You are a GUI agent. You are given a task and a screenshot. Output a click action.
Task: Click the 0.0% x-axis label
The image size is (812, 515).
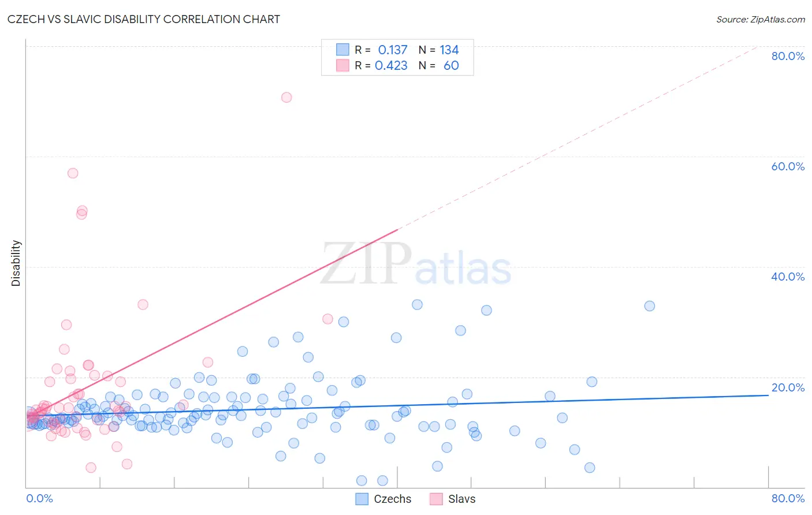(x=39, y=498)
